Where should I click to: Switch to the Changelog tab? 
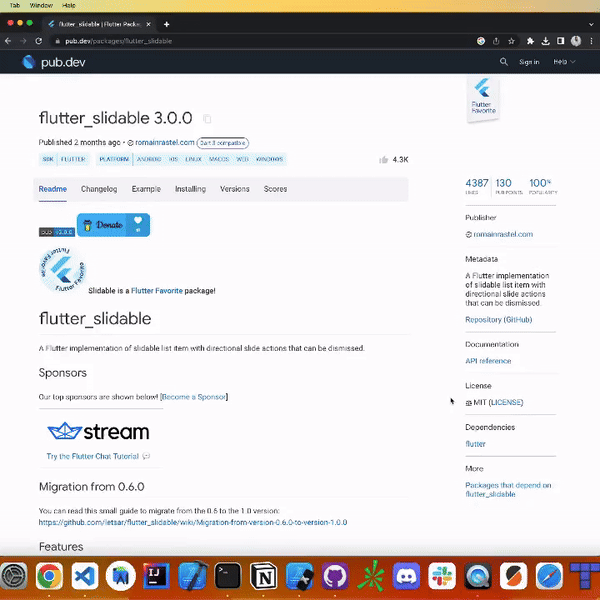[99, 189]
